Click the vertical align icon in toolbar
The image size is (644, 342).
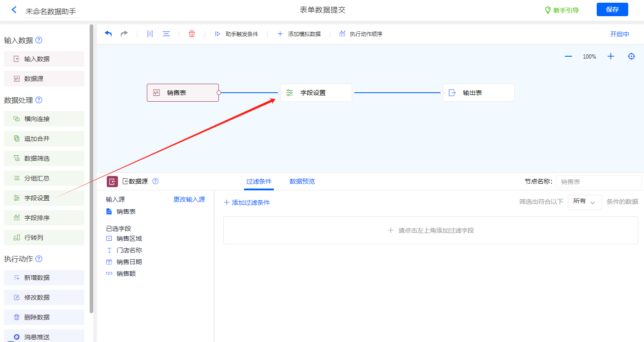click(150, 34)
